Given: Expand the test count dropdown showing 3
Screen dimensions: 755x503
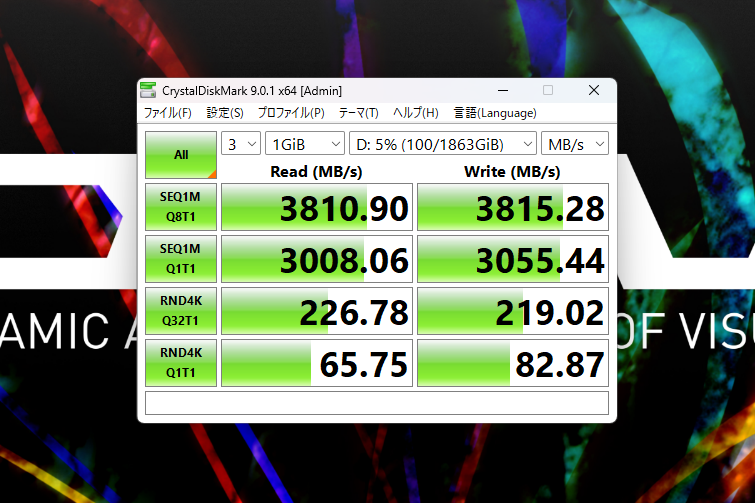Looking at the screenshot, I should pos(241,143).
